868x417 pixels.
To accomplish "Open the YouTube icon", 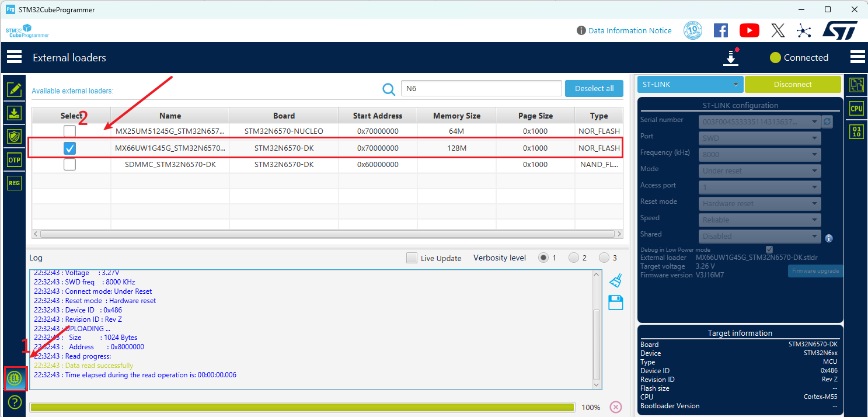I will click(750, 30).
